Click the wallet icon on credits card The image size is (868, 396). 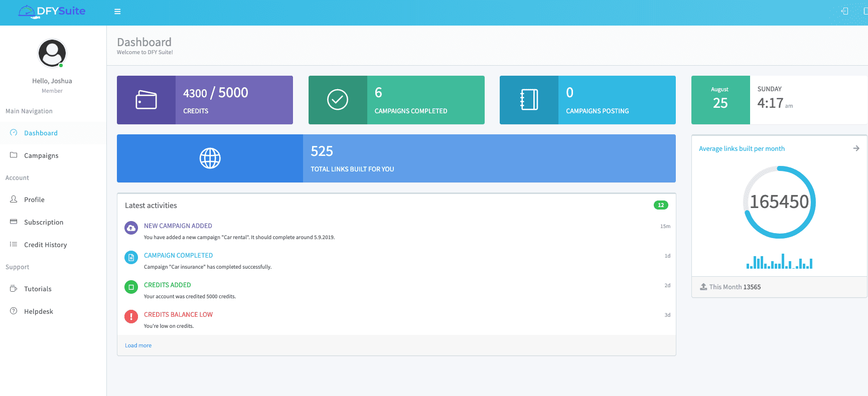coord(146,100)
